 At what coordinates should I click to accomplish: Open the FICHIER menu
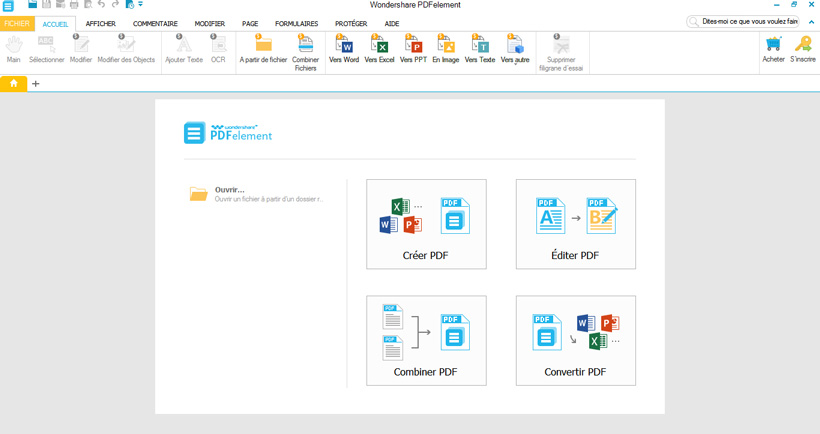coord(17,24)
